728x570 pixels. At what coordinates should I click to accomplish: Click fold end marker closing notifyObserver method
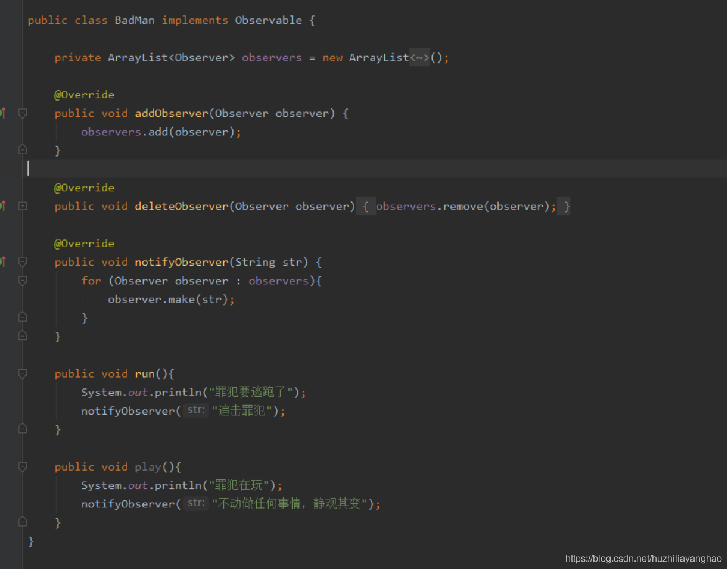(23, 336)
